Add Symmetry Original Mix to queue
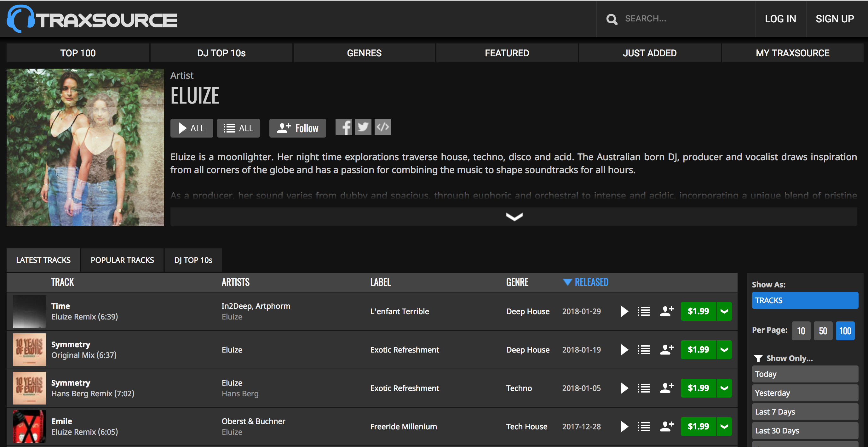 643,350
